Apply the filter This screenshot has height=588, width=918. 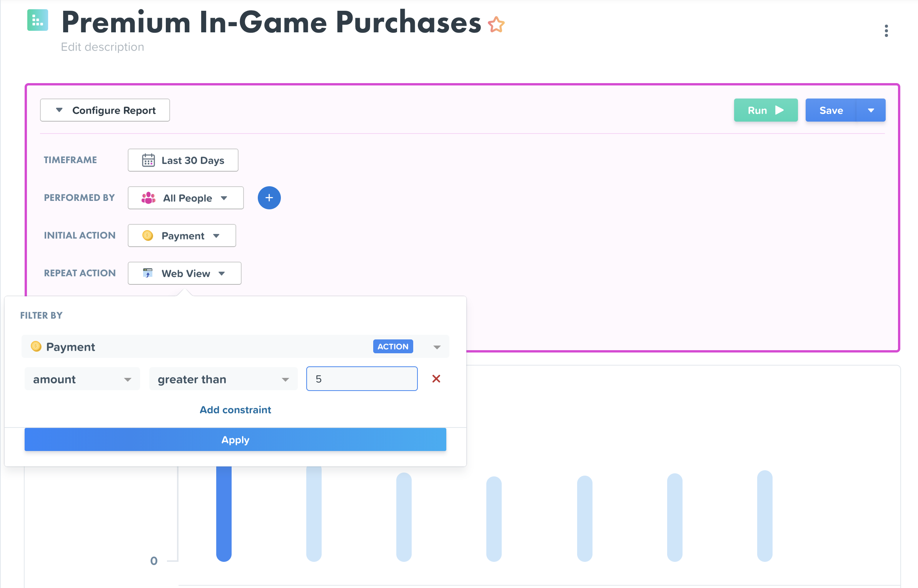tap(235, 439)
